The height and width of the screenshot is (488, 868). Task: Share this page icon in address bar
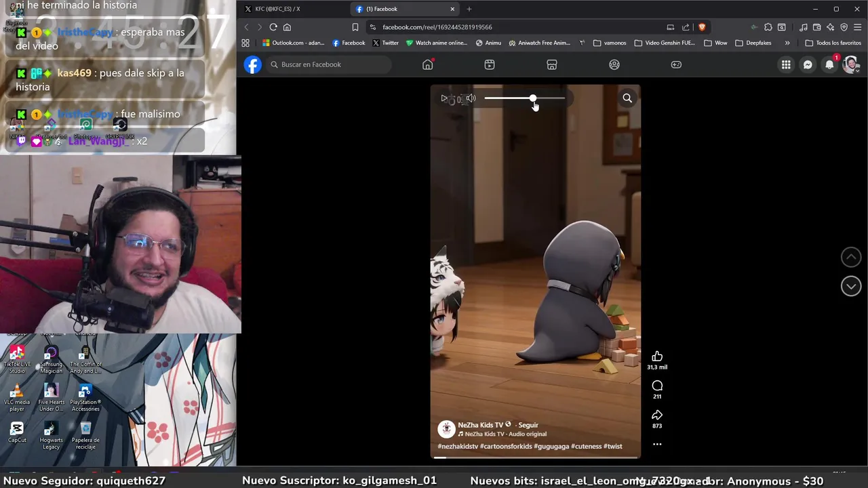pos(686,27)
